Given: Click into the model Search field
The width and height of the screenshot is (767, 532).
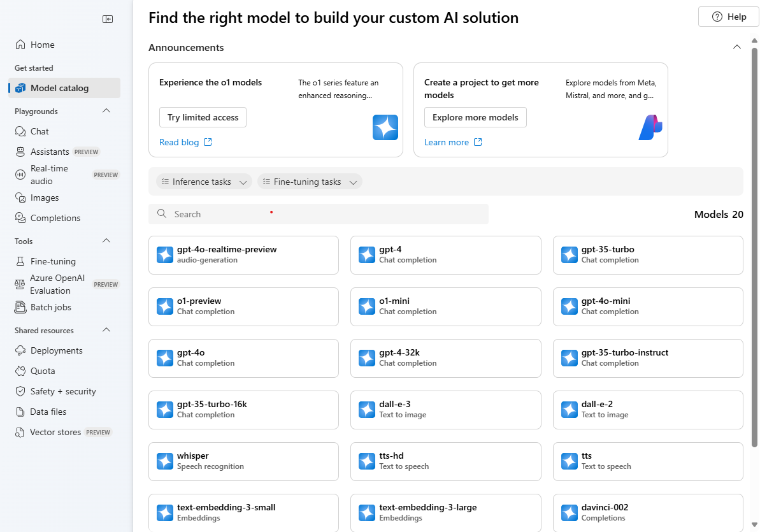Looking at the screenshot, I should pos(319,214).
